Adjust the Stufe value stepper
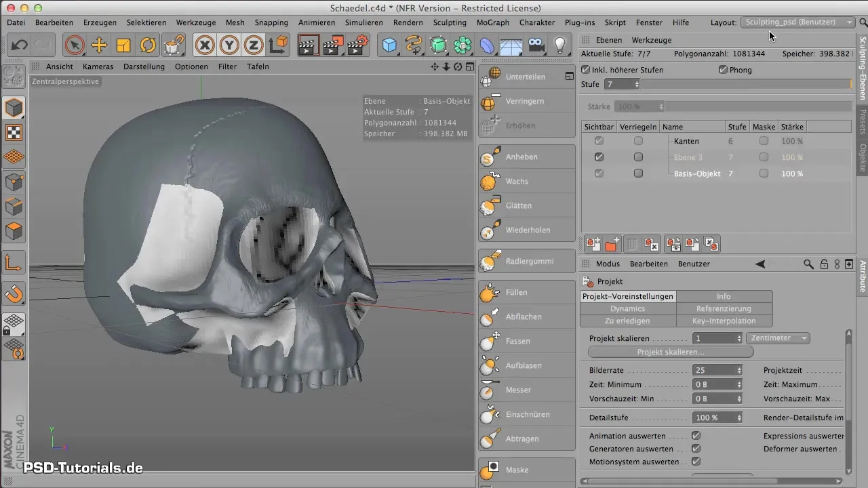Viewport: 868px width, 488px height. pos(637,84)
